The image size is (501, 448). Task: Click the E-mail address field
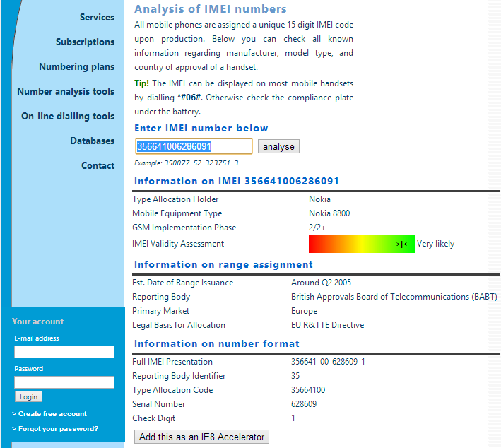click(64, 352)
